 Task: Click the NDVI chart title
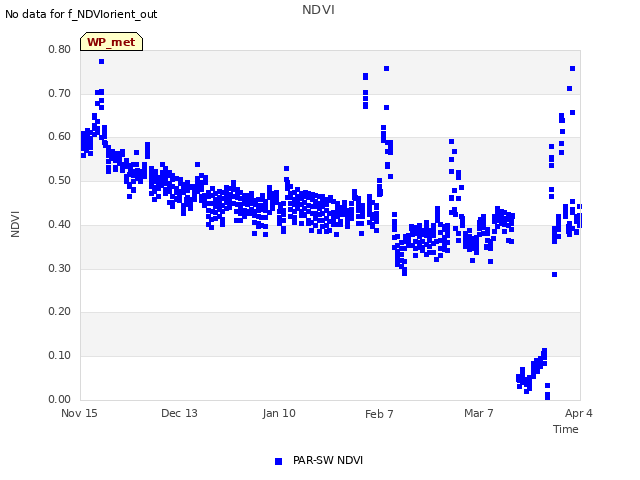coord(318,10)
